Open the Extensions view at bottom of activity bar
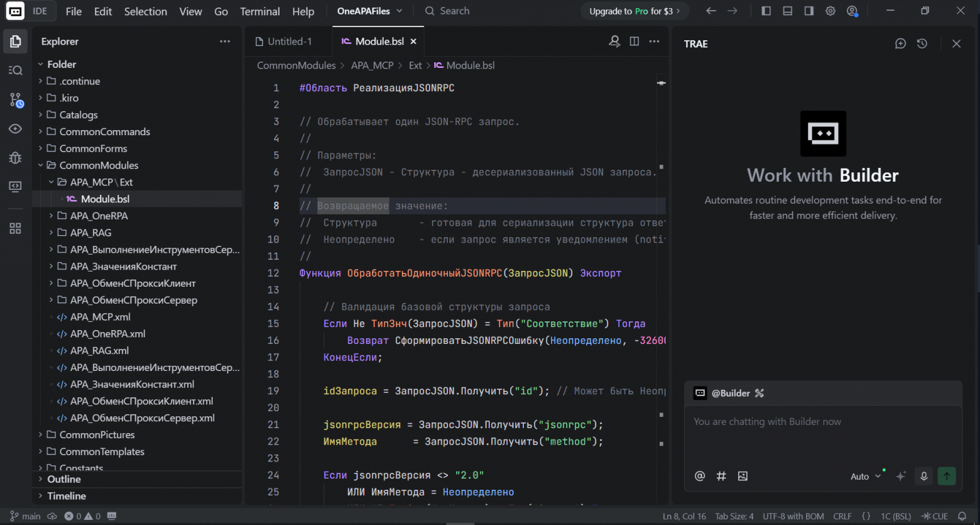Image resolution: width=980 pixels, height=525 pixels. pyautogui.click(x=15, y=228)
